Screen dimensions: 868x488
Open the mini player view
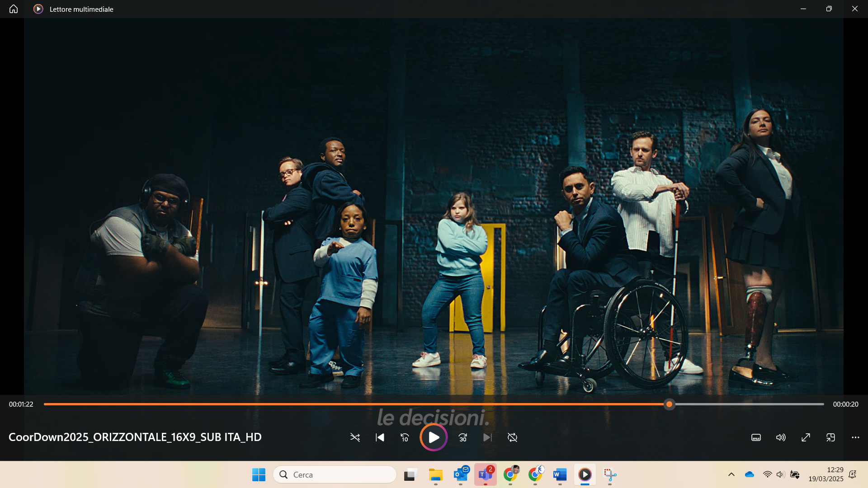[830, 437]
